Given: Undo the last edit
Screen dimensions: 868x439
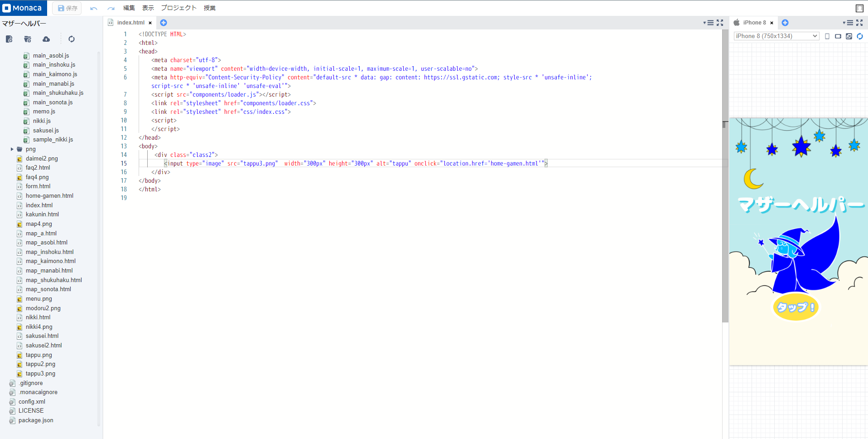Looking at the screenshot, I should coord(94,8).
